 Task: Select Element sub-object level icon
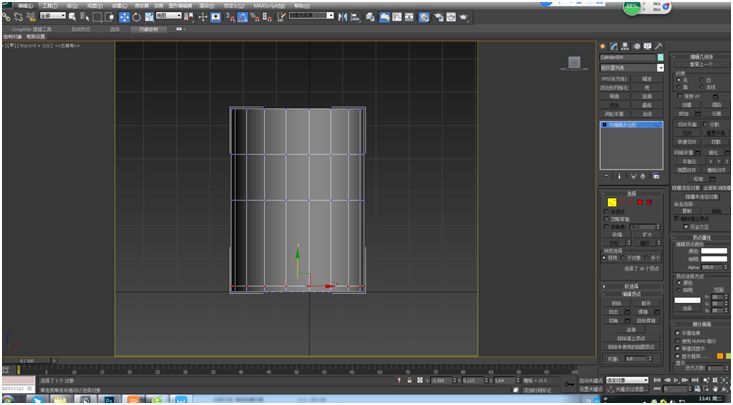pos(649,202)
